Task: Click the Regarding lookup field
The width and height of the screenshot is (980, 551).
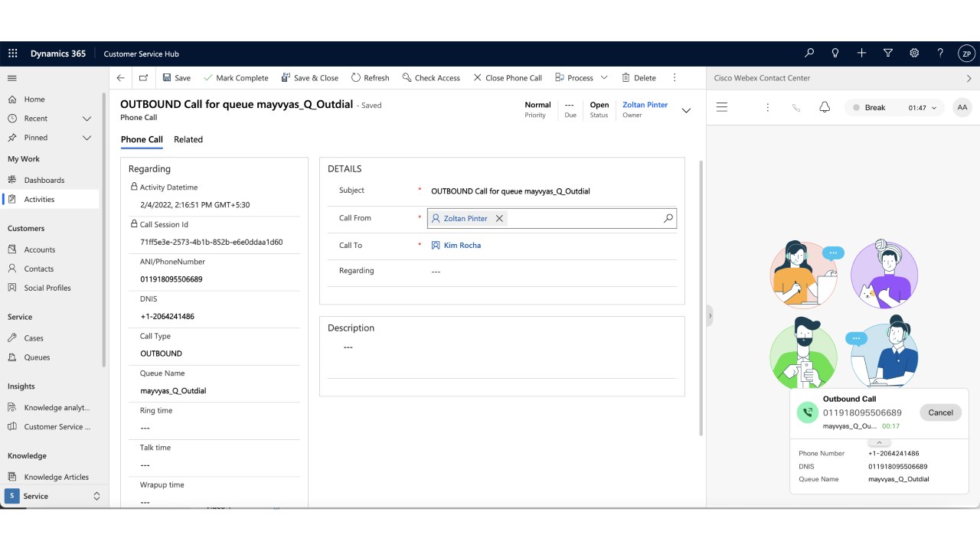Action: click(x=552, y=271)
